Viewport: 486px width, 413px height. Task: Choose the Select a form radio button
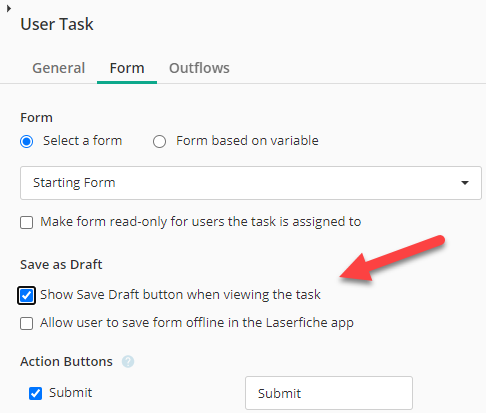27,141
